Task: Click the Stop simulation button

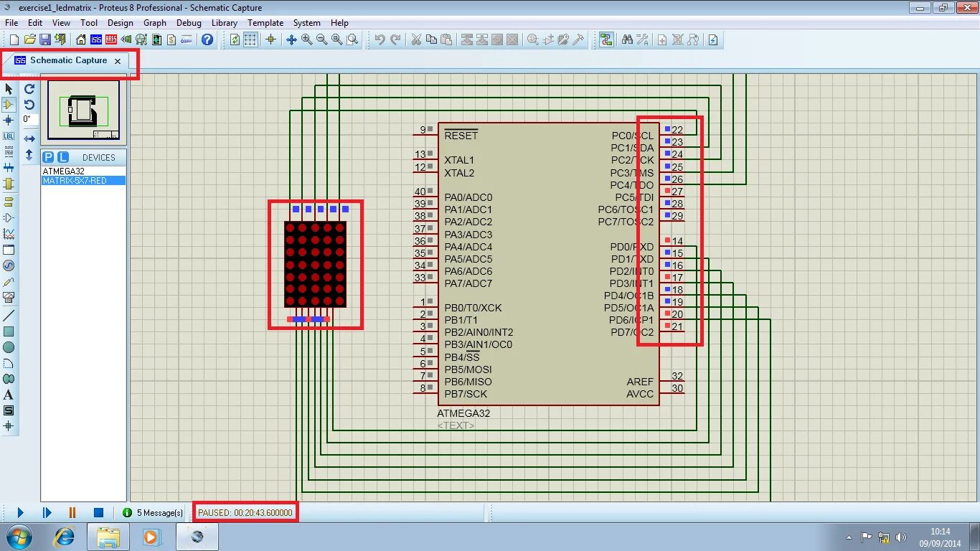Action: pos(98,512)
